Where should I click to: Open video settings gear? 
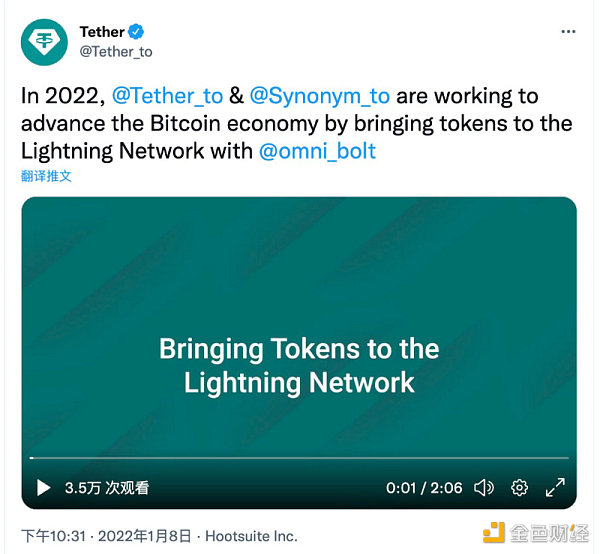point(519,488)
